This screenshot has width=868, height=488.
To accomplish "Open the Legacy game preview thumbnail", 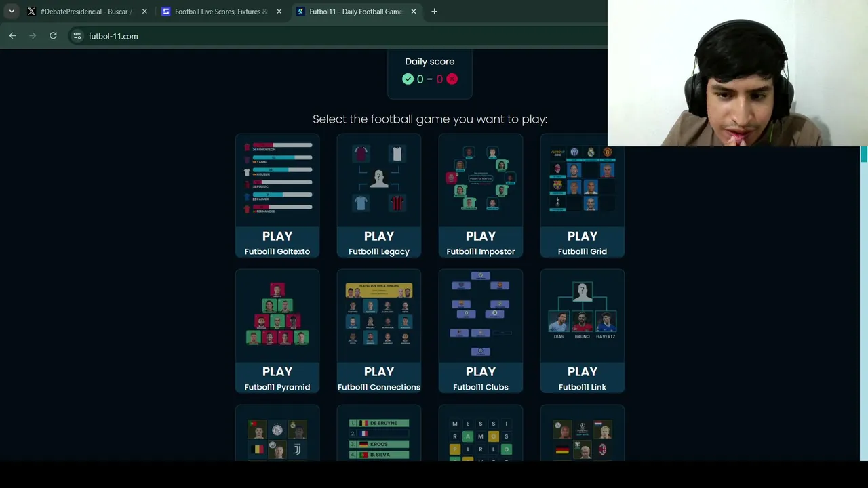I will click(379, 180).
